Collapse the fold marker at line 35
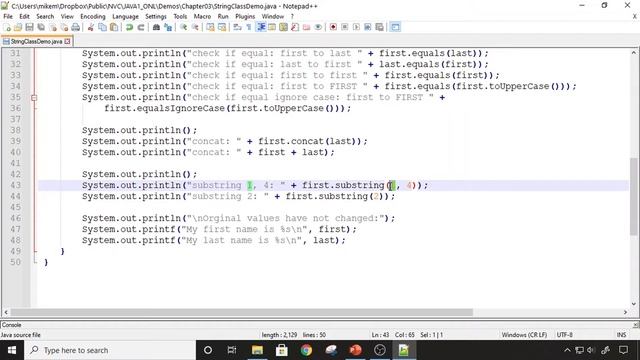The image size is (640, 360). [x=34, y=98]
